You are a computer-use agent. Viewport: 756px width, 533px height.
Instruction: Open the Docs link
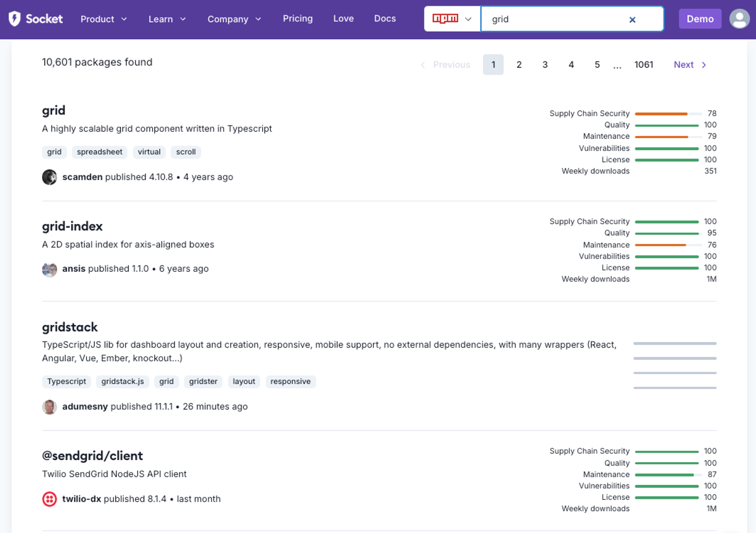[x=385, y=18]
